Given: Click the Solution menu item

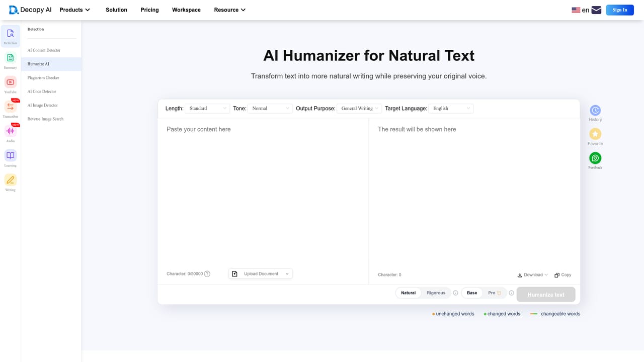Looking at the screenshot, I should (x=116, y=10).
